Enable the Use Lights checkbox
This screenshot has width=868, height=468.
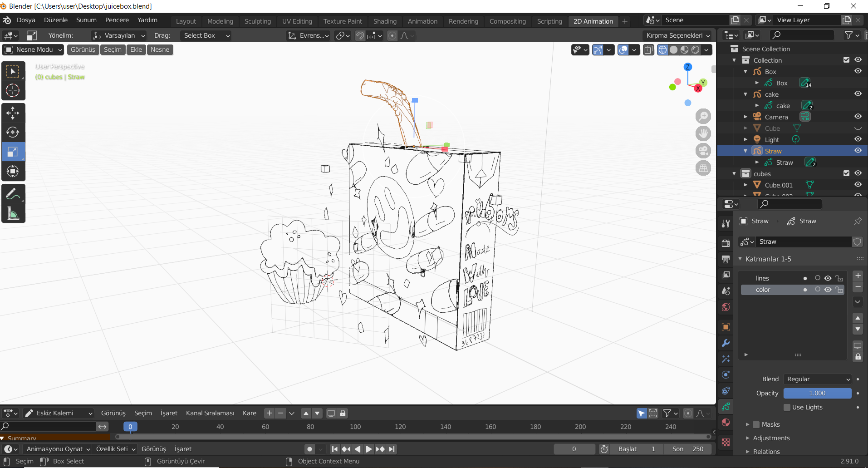point(787,407)
